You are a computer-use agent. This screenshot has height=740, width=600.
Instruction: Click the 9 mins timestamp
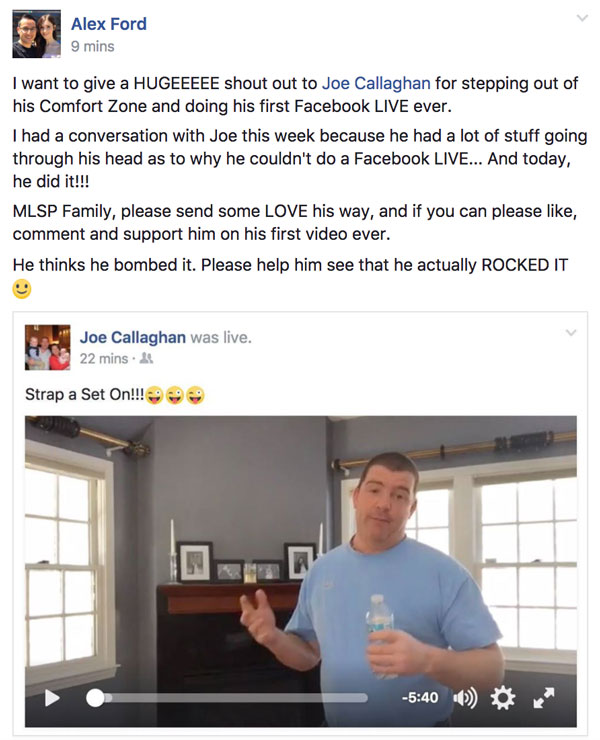(x=93, y=46)
